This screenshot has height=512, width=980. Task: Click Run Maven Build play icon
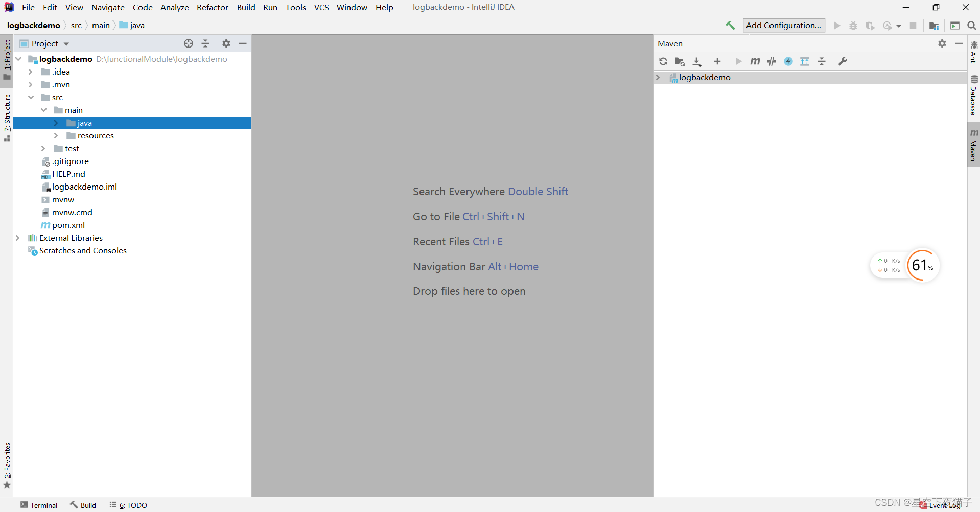[738, 61]
